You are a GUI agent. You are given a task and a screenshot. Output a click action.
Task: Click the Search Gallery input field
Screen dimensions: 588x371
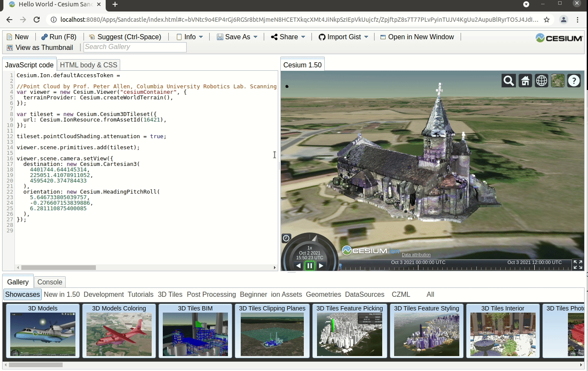click(135, 47)
